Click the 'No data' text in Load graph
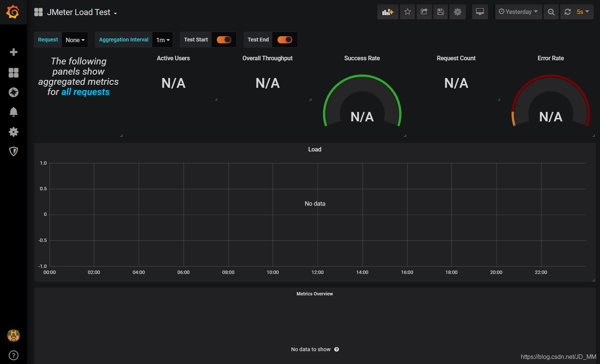Viewport: 600px width, 364px height. [x=315, y=203]
